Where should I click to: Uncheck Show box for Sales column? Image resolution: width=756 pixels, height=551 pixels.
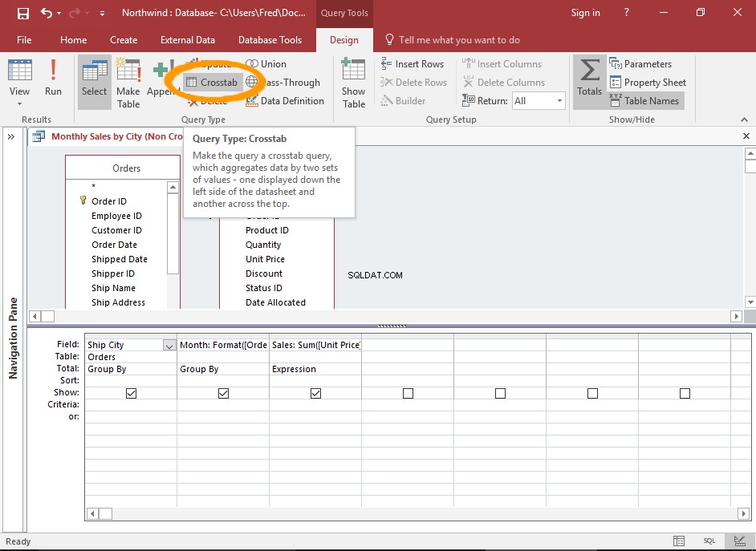pyautogui.click(x=316, y=394)
